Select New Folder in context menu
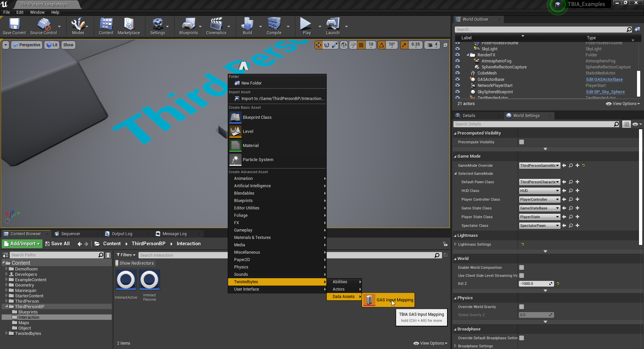644x349 pixels. tap(277, 83)
